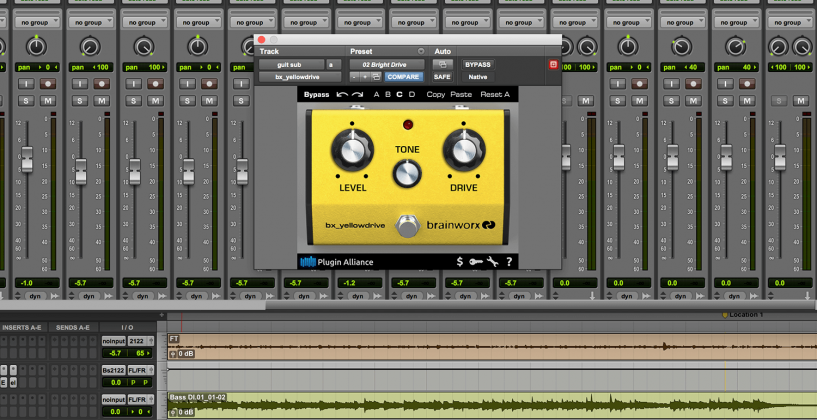The width and height of the screenshot is (817, 420).
Task: Click Copy in the plugin toolbar
Action: click(436, 94)
